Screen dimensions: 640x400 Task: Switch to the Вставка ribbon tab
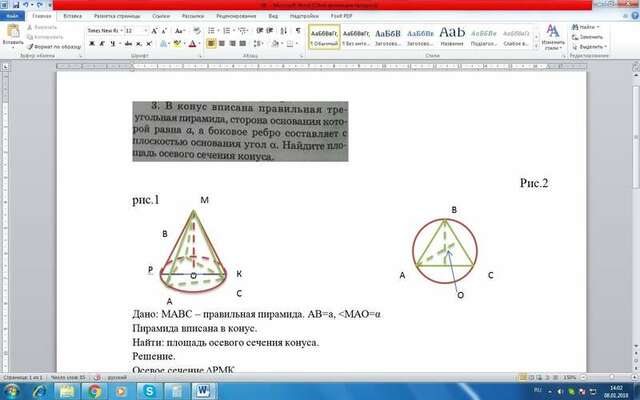(73, 16)
